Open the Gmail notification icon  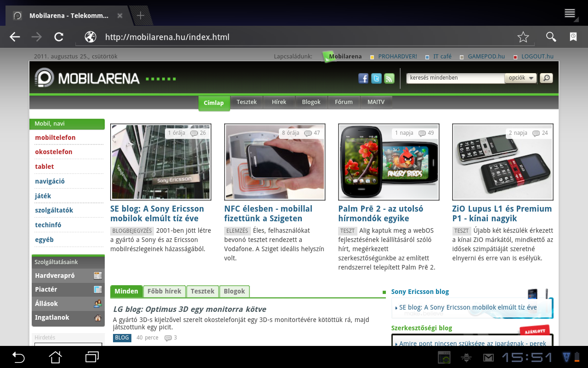tap(488, 357)
